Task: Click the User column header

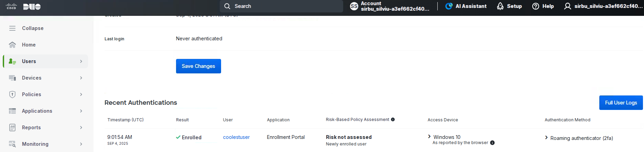Action: coord(228,120)
